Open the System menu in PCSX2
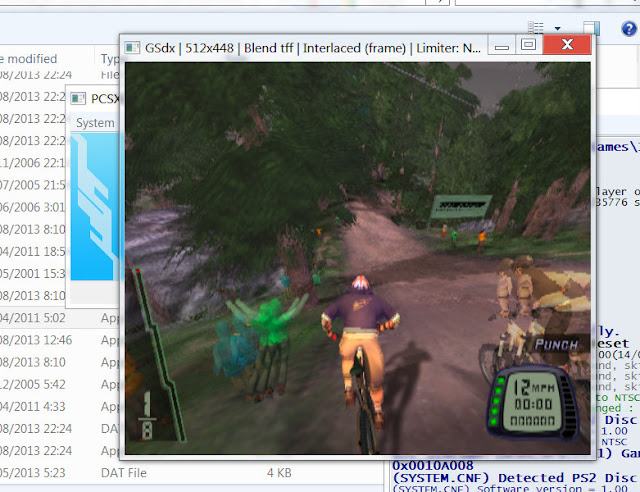The width and height of the screenshot is (640, 492). point(95,123)
